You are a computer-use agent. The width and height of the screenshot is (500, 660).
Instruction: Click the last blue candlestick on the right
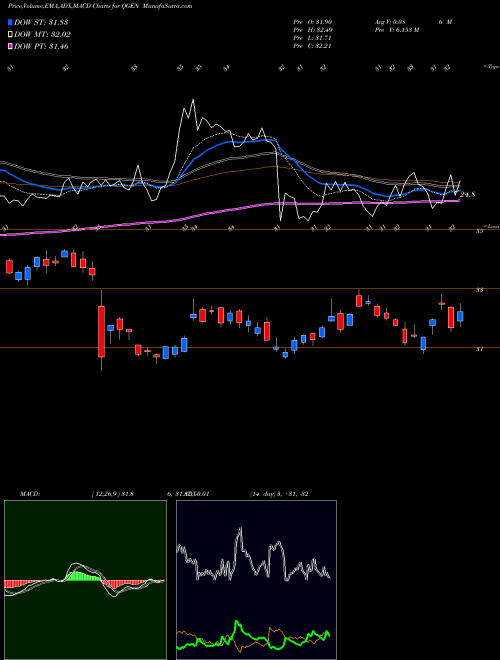pos(460,316)
